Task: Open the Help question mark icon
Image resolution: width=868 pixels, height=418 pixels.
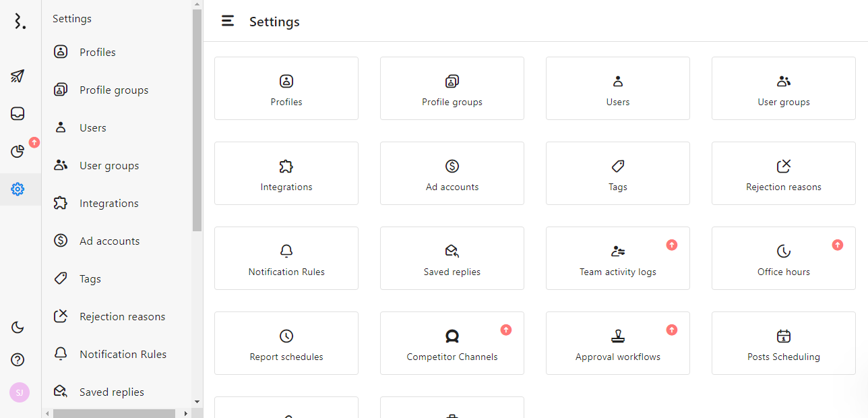Action: point(18,360)
